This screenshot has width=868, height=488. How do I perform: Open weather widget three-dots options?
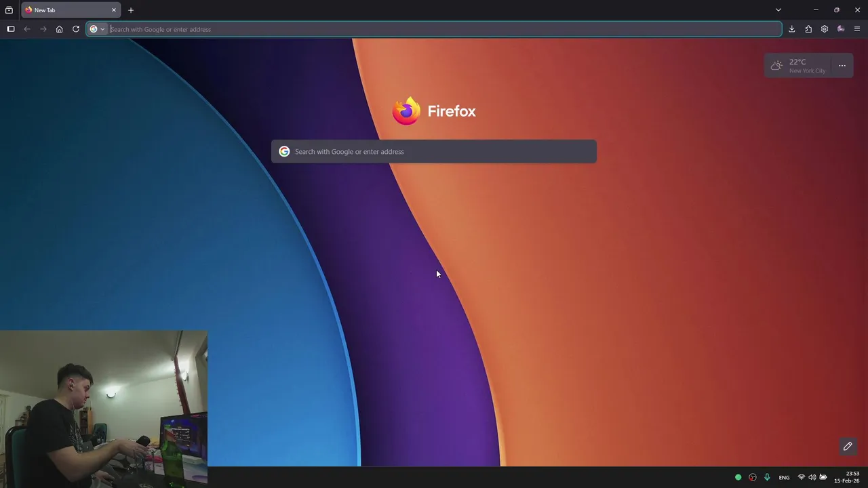point(842,66)
